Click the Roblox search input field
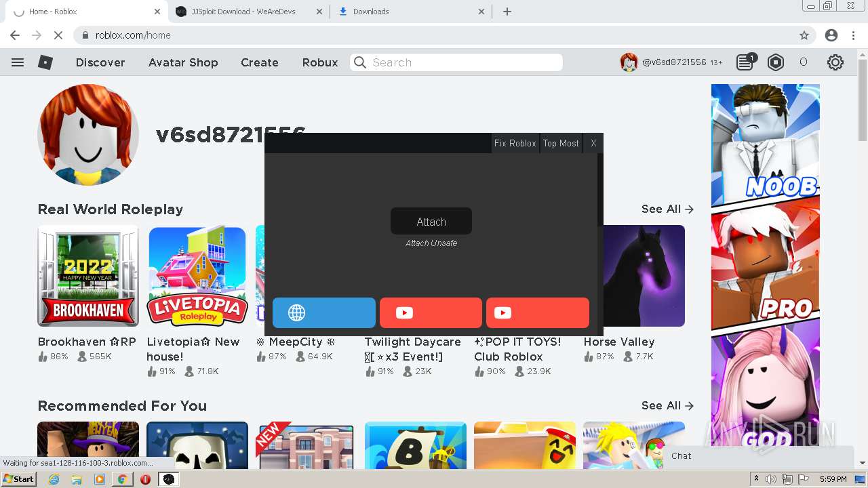 tap(456, 62)
